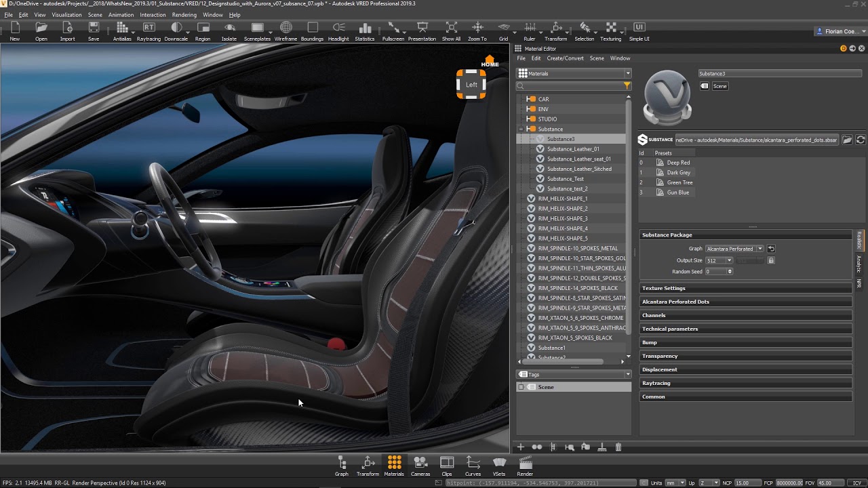Click the reload Substance file icon

pyautogui.click(x=861, y=140)
